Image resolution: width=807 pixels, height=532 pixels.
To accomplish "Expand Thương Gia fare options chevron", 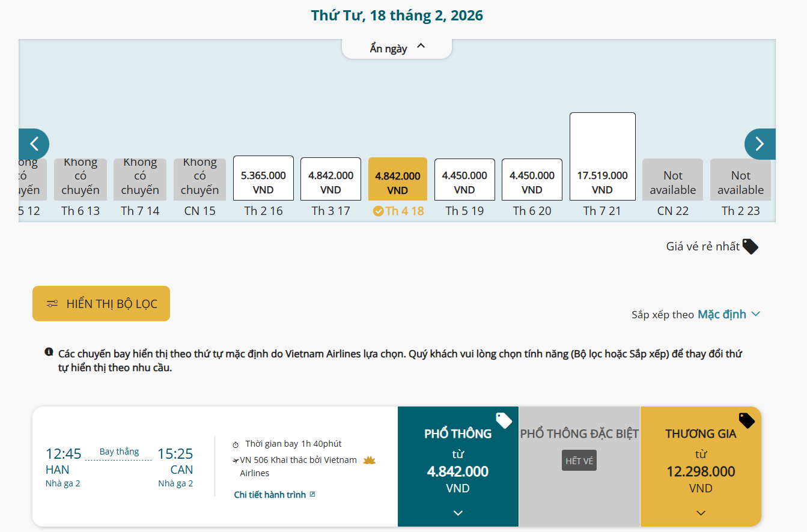I will coord(701,513).
